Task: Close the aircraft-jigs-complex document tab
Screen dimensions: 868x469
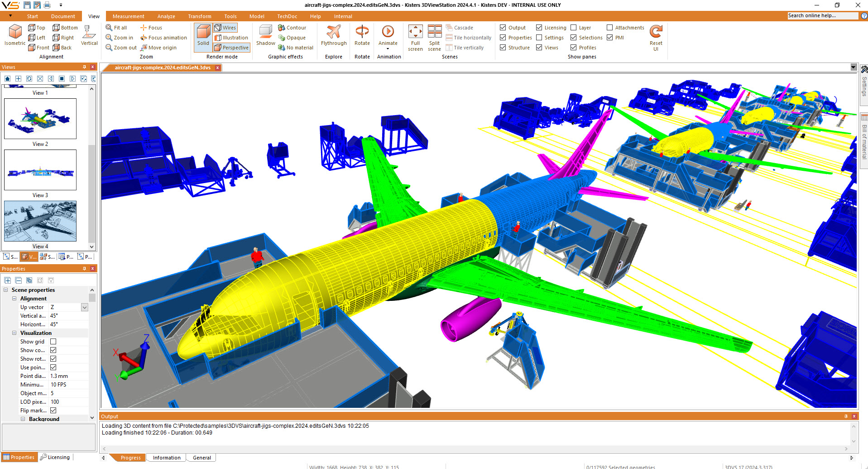Action: point(217,68)
